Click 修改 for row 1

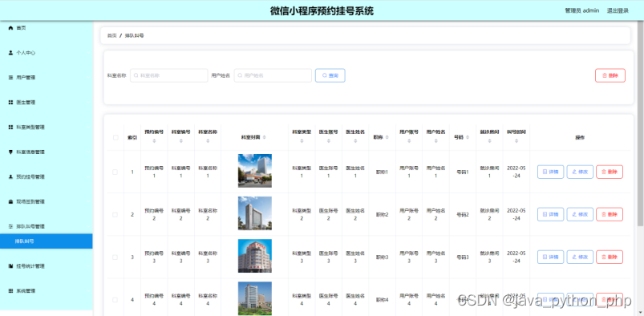(580, 172)
